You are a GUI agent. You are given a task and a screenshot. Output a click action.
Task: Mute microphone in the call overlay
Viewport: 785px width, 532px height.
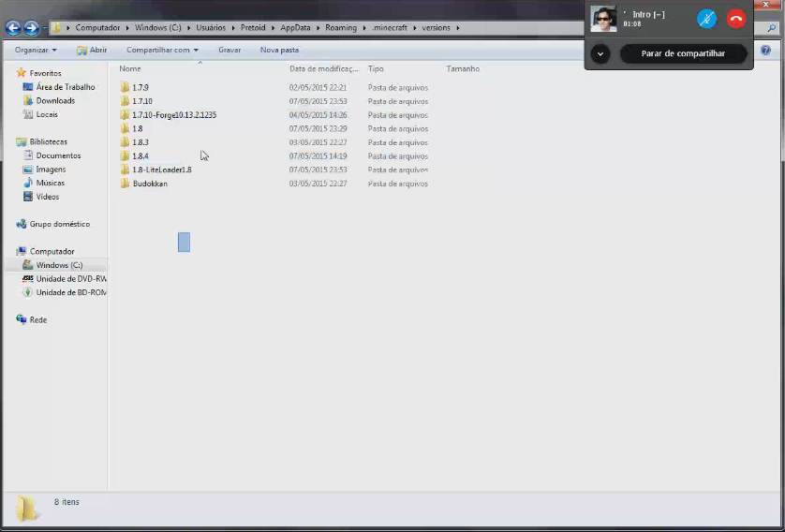click(706, 19)
